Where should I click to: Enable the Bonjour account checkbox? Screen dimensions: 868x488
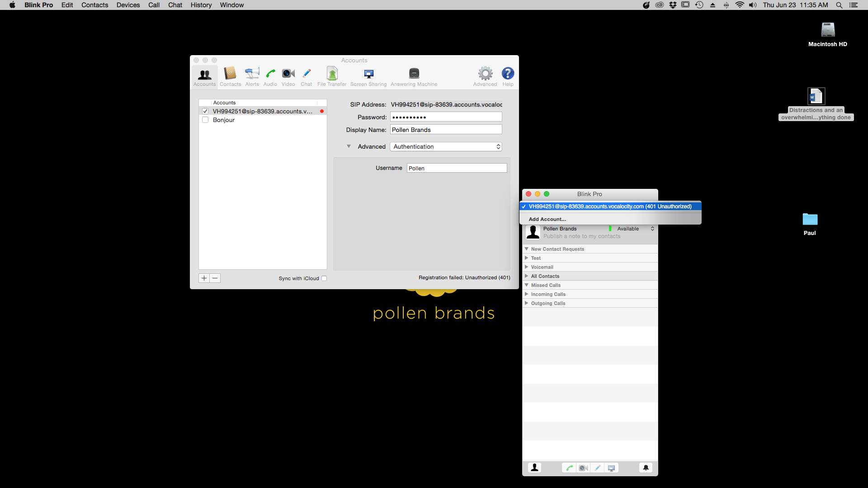205,120
